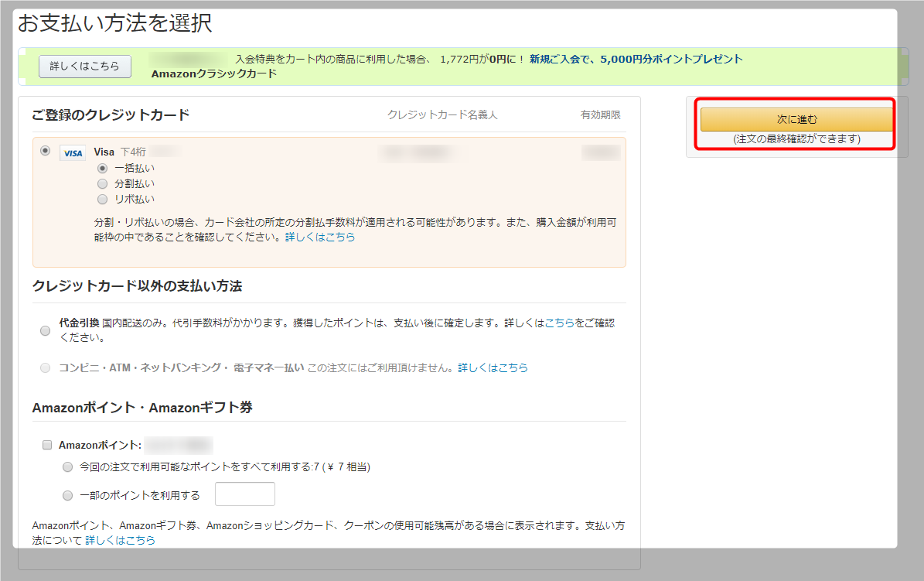Screen dimensions: 924x581
Task: Choose 分割払い payment option
Action: (x=103, y=183)
